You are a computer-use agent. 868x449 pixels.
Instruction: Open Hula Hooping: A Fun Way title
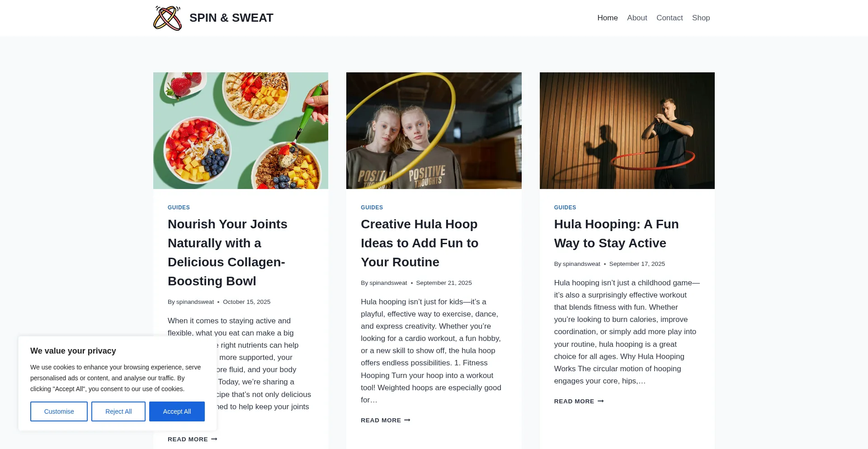pos(616,233)
